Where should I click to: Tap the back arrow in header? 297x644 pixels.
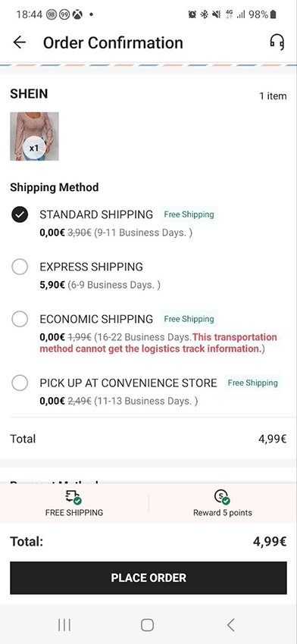click(x=19, y=42)
